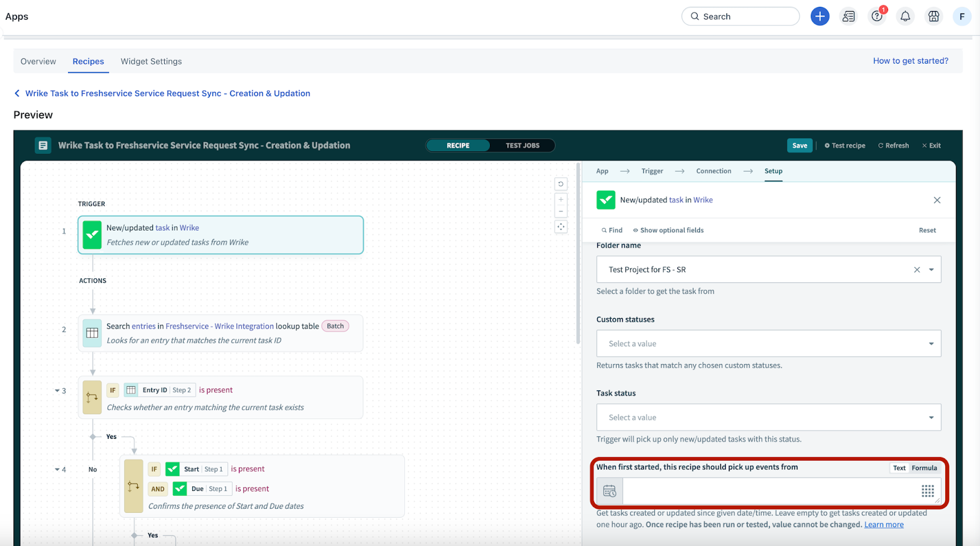Open the news feed icon in header

848,17
